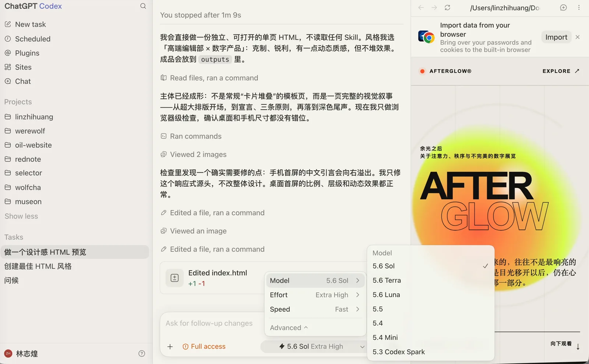Click the search icon in sidebar header

coord(143,6)
